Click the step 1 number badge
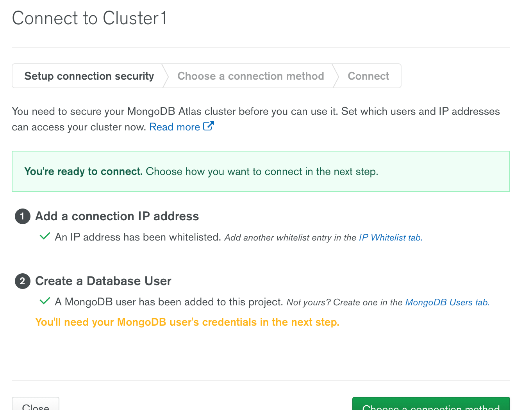The width and height of the screenshot is (532, 410). [x=23, y=216]
